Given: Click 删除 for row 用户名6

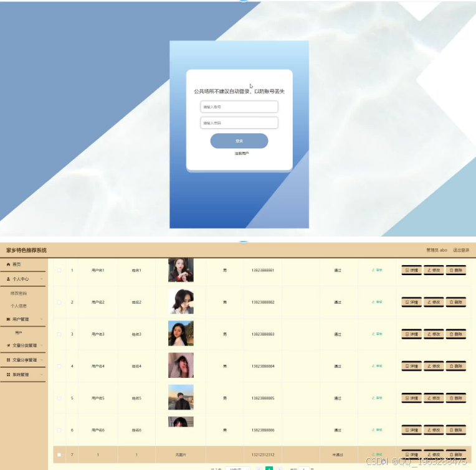Looking at the screenshot, I should click(456, 430).
